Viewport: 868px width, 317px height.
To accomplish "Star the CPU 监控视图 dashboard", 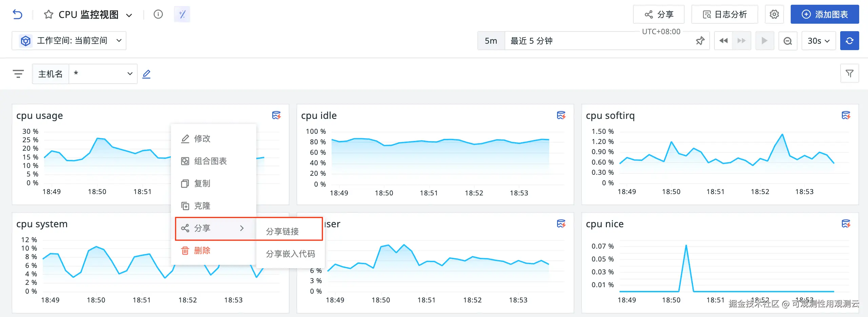I will pos(48,15).
